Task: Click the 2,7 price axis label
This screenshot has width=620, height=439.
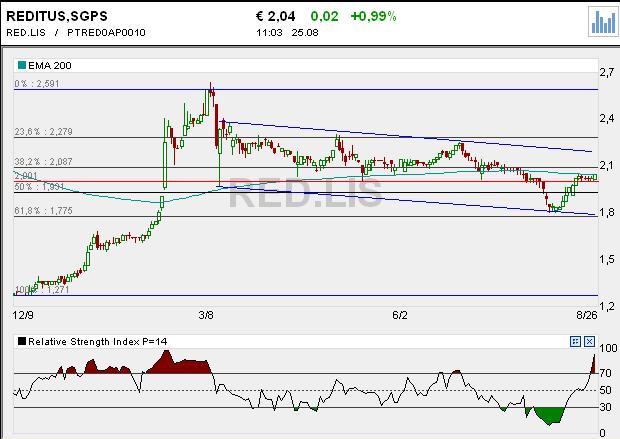Action: click(x=607, y=72)
